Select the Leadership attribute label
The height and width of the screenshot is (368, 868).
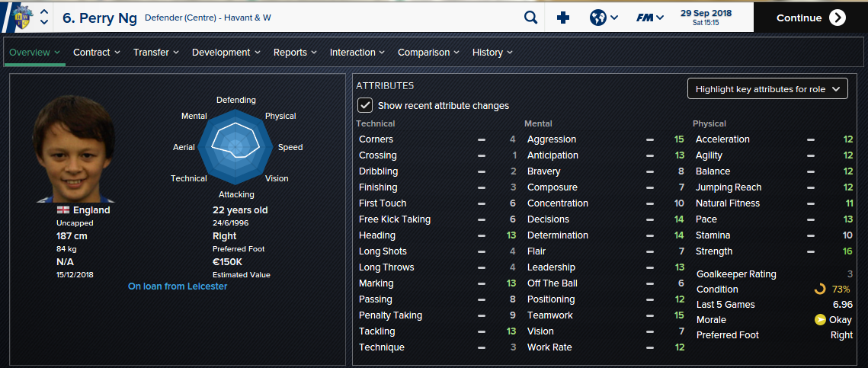551,267
